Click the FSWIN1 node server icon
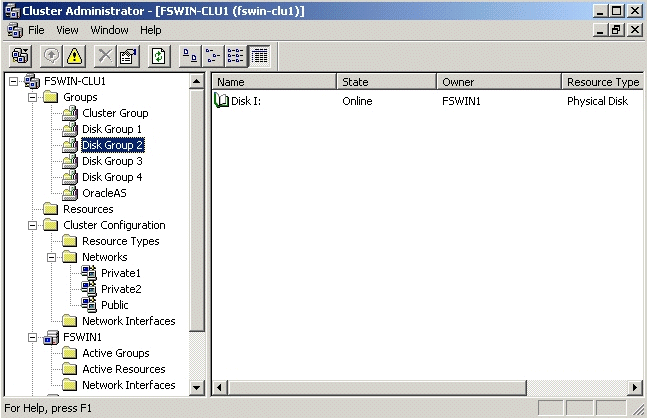This screenshot has height=418, width=647. click(51, 337)
